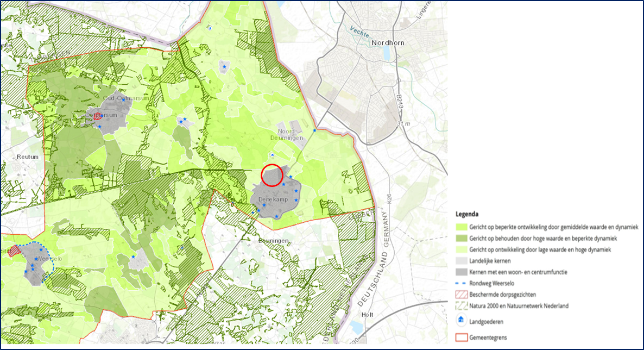Click the 'Landelijke kernen' legend label
Screen dimensions: 644x350
point(490,261)
